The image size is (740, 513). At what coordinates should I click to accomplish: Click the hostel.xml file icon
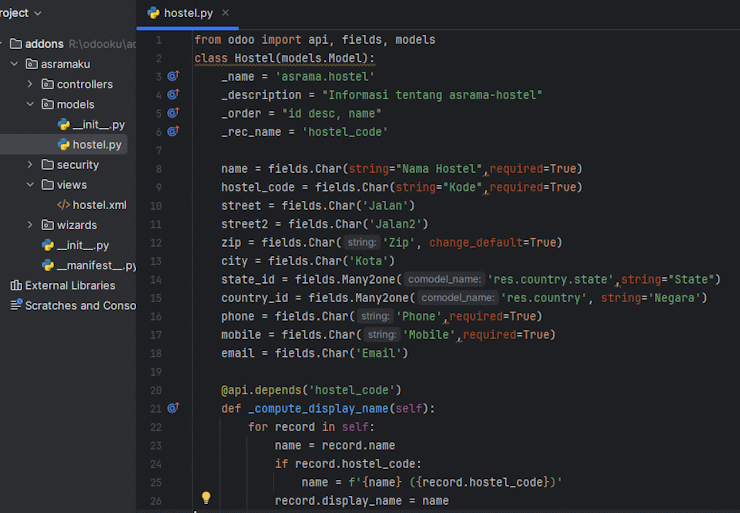pyautogui.click(x=63, y=205)
